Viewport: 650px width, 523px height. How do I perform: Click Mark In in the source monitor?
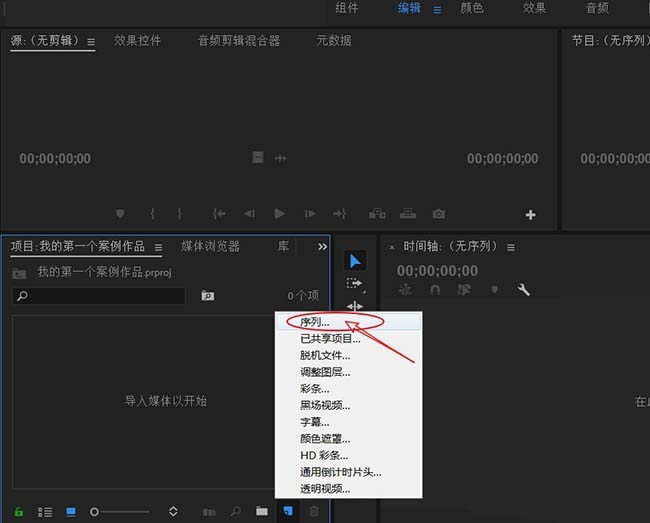pos(152,214)
